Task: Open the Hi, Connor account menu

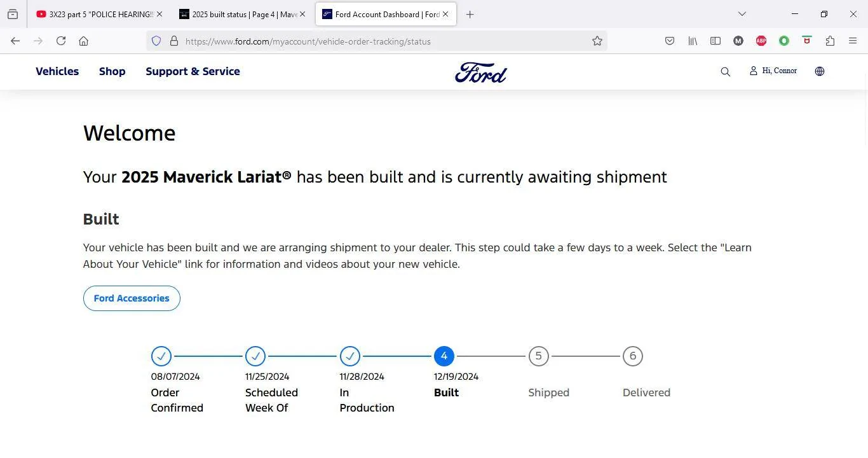Action: [x=773, y=71]
